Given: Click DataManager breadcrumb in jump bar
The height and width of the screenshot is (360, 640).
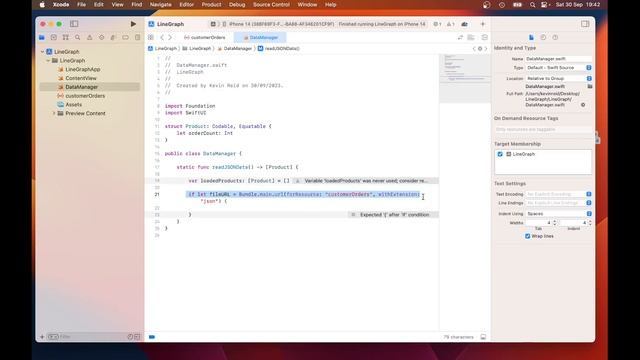Looking at the screenshot, I should tap(235, 49).
